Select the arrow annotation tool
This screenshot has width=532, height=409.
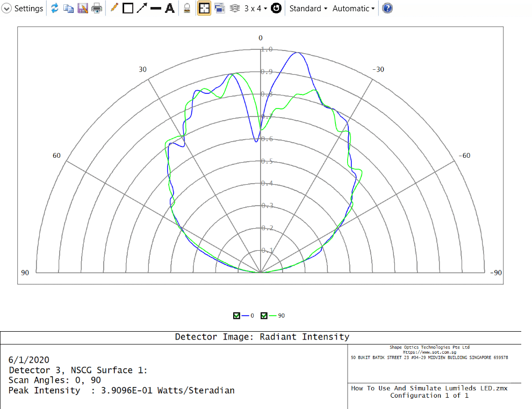coord(141,8)
